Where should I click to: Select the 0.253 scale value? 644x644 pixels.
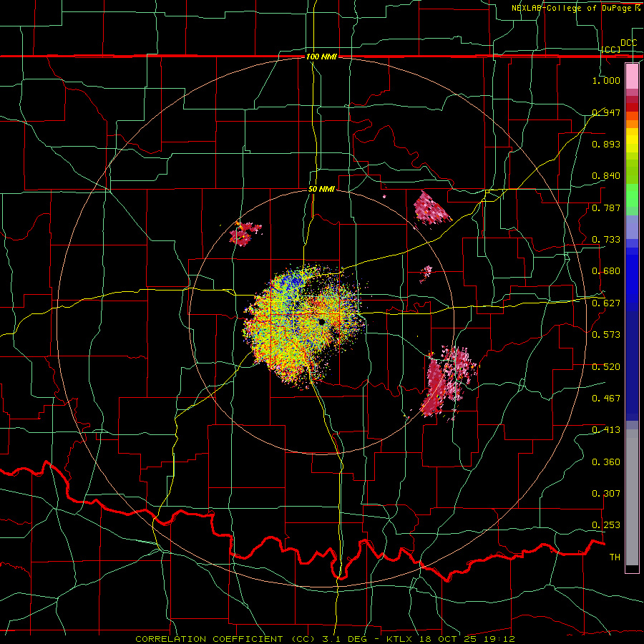point(606,525)
